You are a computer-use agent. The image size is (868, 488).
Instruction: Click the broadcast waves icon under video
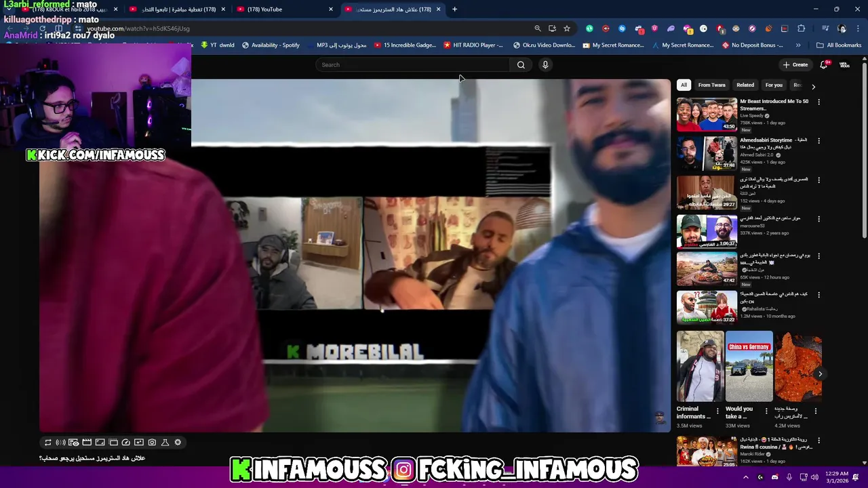[60, 443]
